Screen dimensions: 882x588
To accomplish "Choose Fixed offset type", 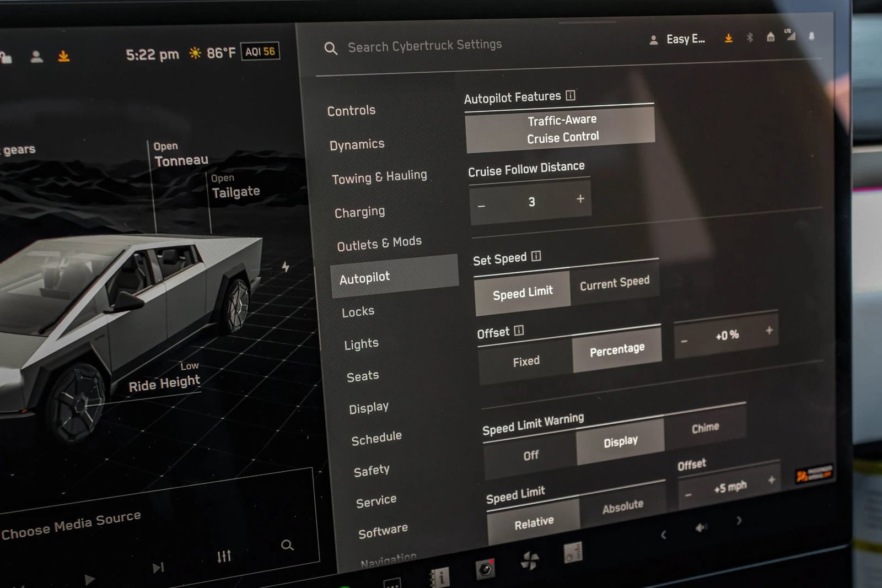I will tap(526, 362).
